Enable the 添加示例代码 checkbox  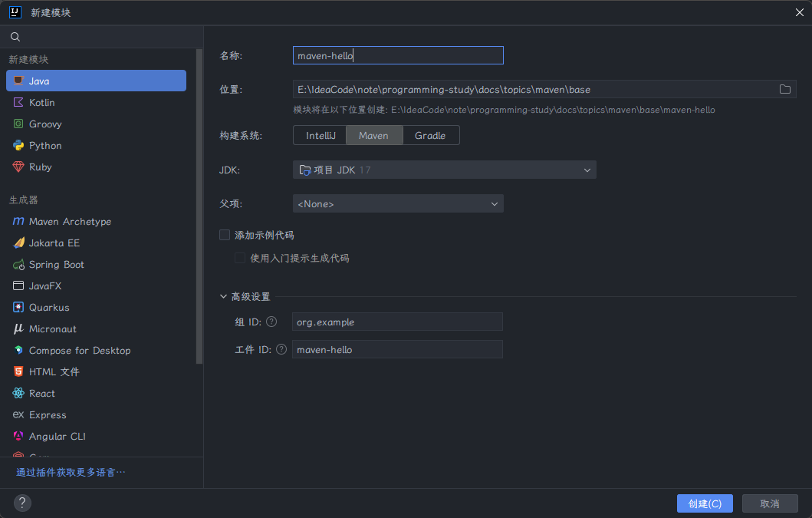pyautogui.click(x=225, y=235)
